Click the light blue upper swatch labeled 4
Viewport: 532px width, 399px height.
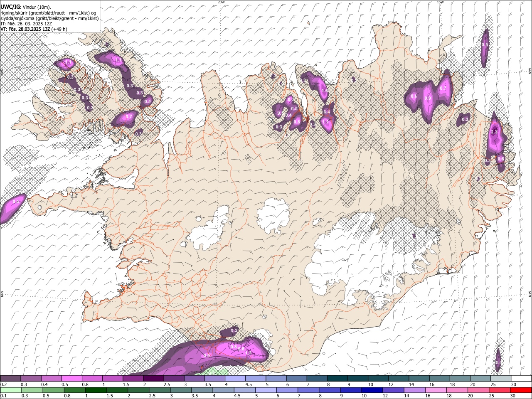click(x=235, y=379)
